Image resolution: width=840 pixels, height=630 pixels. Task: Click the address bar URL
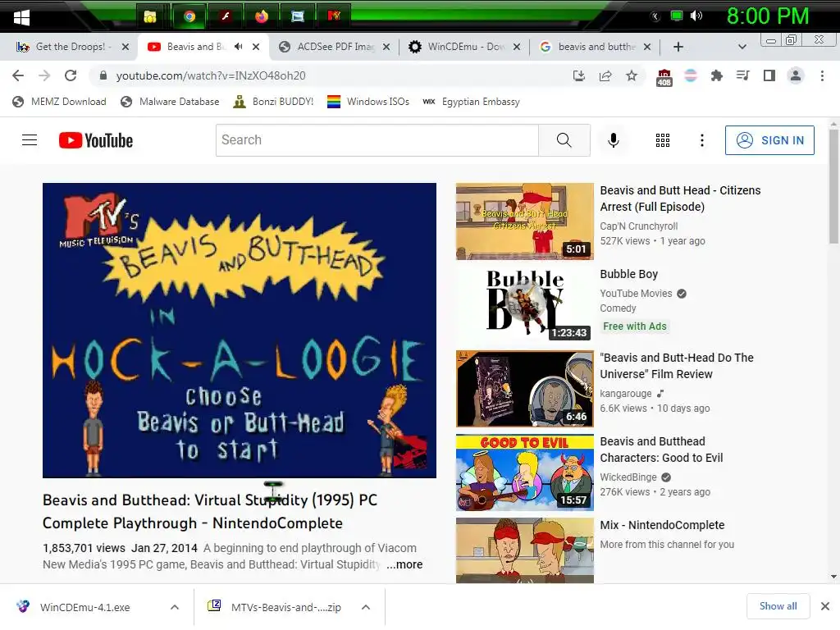coord(211,75)
